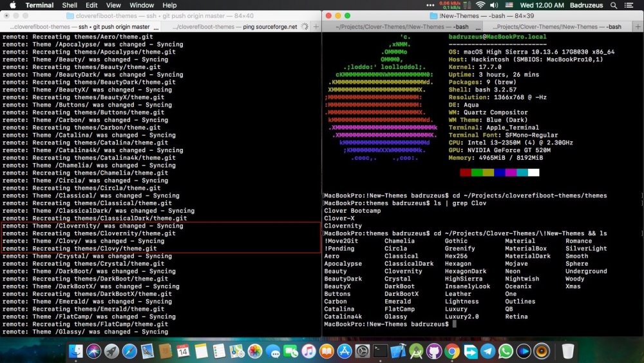
Task: Show hidden menu bar items ellipsis
Action: point(430,5)
